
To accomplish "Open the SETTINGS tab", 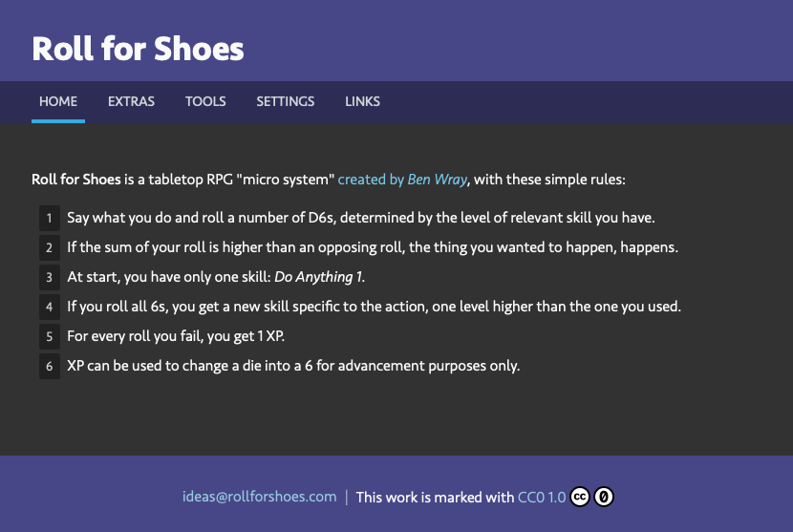I will (285, 101).
